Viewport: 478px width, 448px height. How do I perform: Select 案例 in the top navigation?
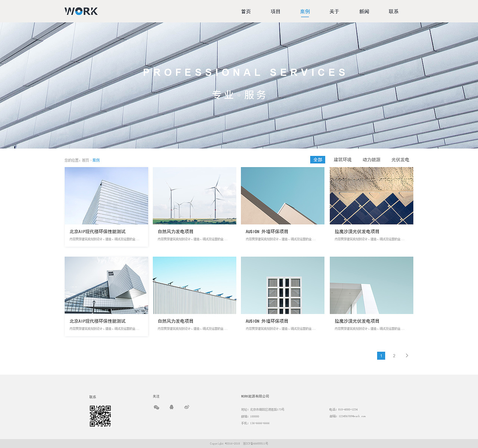pyautogui.click(x=305, y=12)
